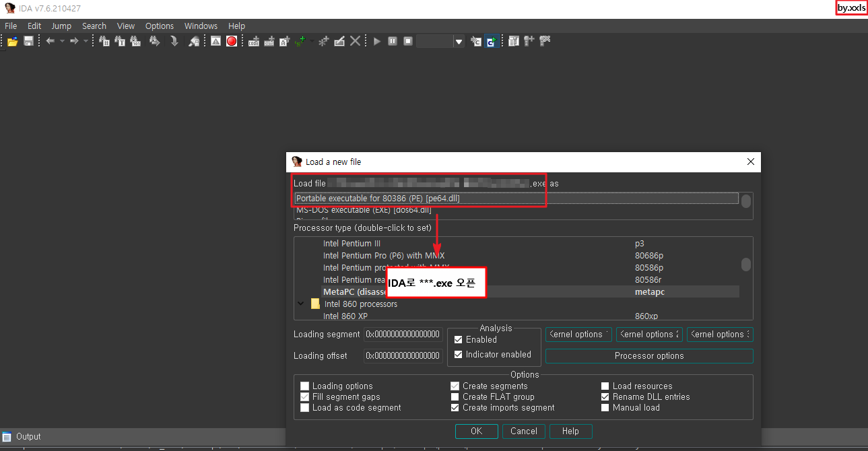Viewport: 868px width, 451px height.
Task: Click the DATA conversion toolbar icon
Action: (269, 41)
